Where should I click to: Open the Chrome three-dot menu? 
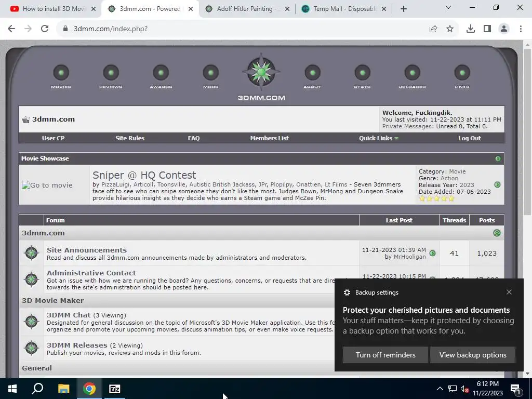[x=521, y=29]
